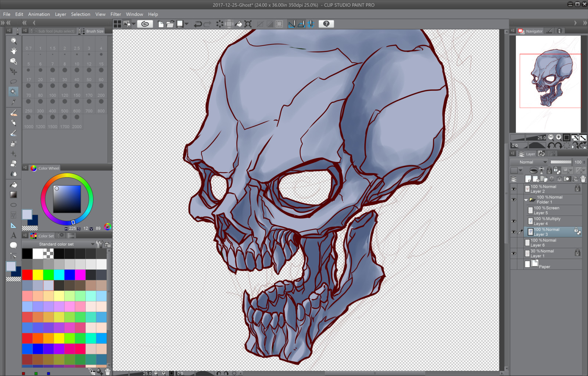Toggle Lock Layer padlock in the Layer palette
This screenshot has height=376, width=588.
549,170
